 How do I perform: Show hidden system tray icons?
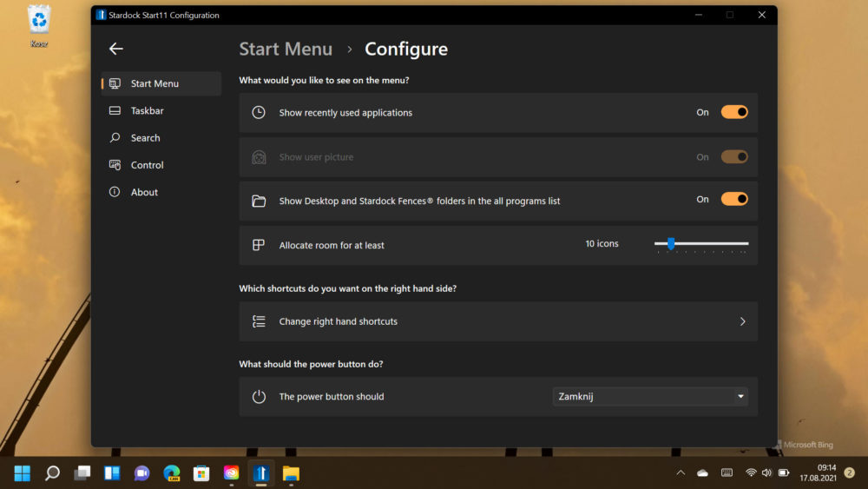[x=681, y=473]
